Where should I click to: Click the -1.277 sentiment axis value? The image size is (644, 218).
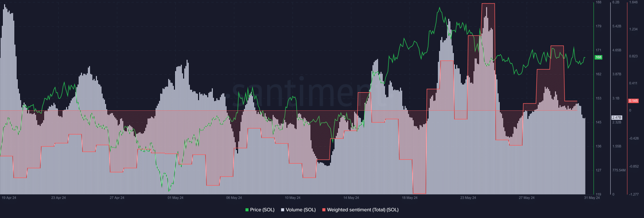[634, 194]
